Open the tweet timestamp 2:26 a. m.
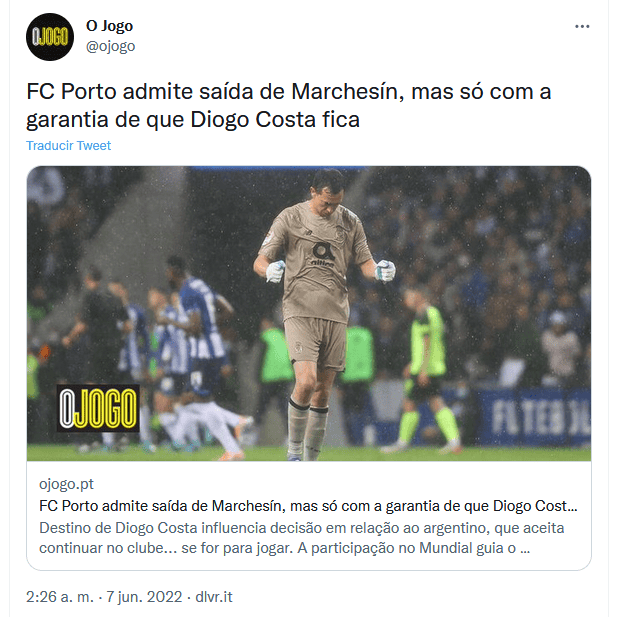This screenshot has height=617, width=636. 60,597
